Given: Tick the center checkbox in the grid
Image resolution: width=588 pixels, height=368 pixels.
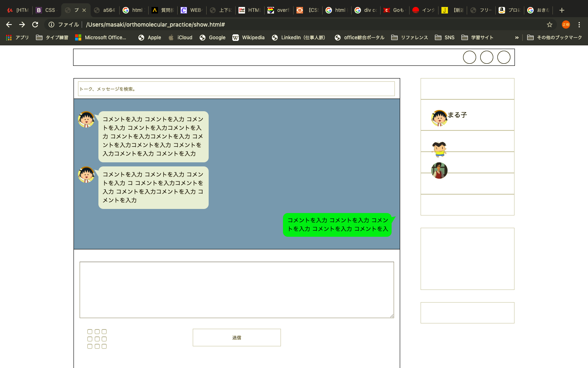Looking at the screenshot, I should [x=97, y=339].
